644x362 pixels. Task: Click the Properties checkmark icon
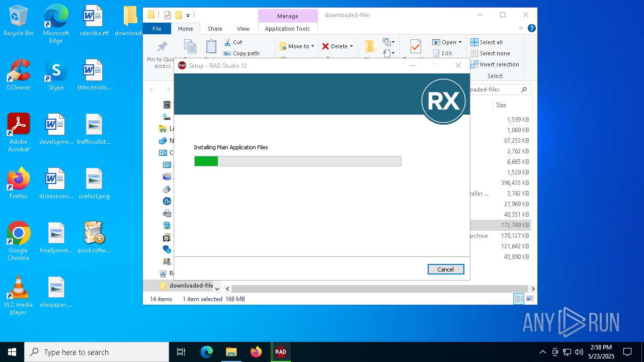click(x=416, y=46)
